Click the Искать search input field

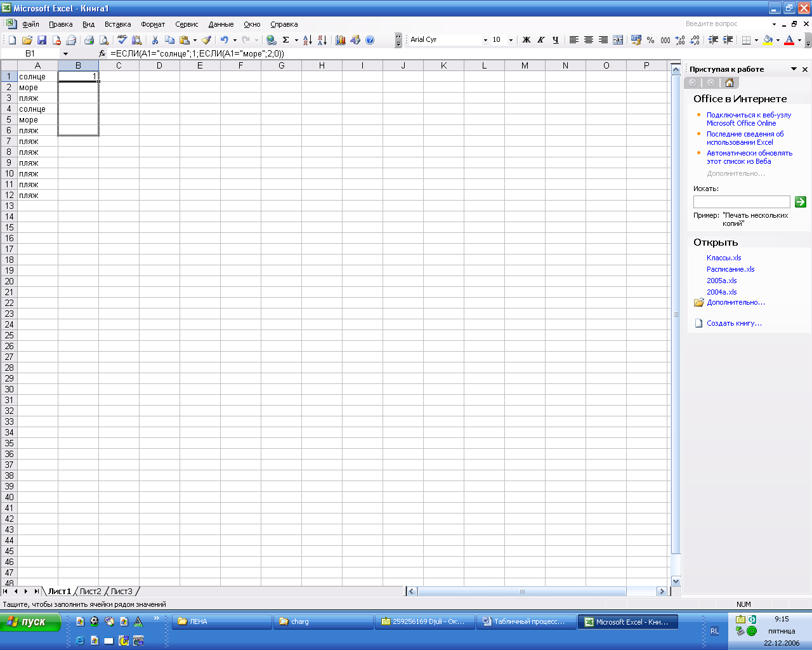[742, 202]
